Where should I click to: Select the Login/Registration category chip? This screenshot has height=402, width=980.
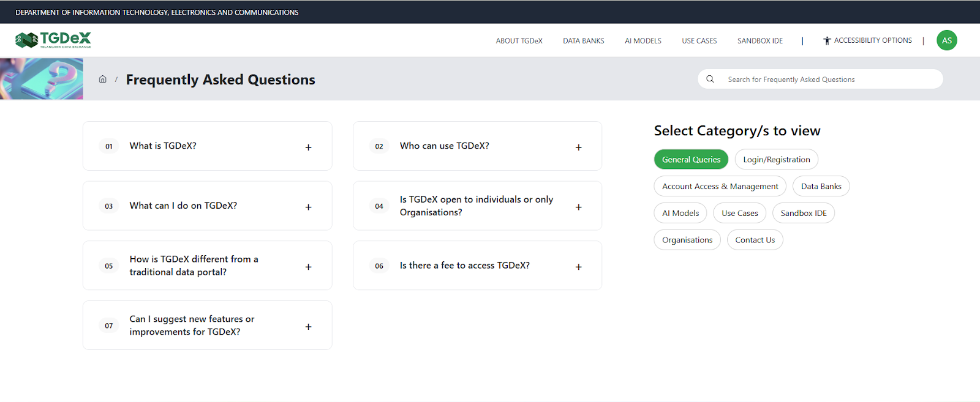coord(776,160)
